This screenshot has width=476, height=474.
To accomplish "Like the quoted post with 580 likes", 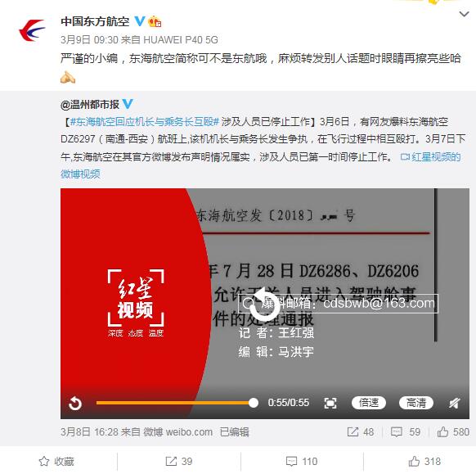I will click(x=453, y=431).
